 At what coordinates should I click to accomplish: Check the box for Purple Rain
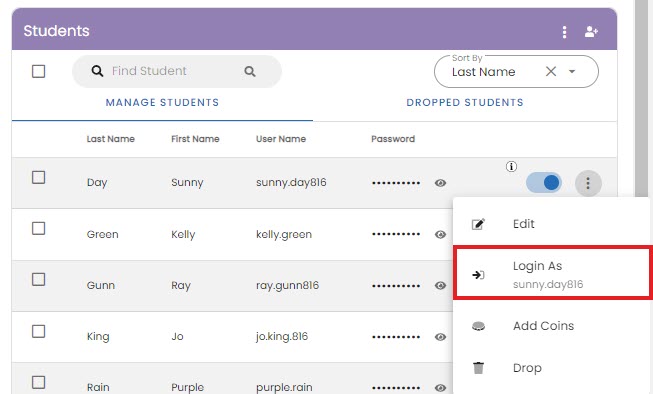(38, 382)
